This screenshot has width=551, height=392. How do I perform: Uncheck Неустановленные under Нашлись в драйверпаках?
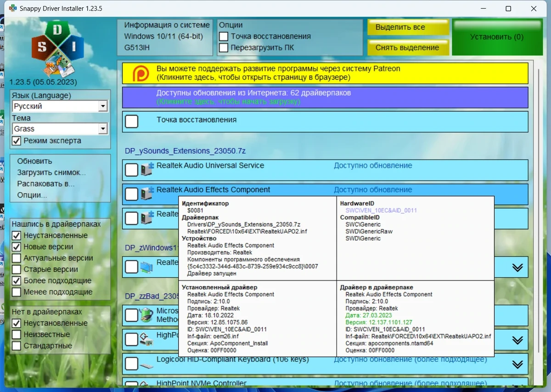(x=17, y=235)
